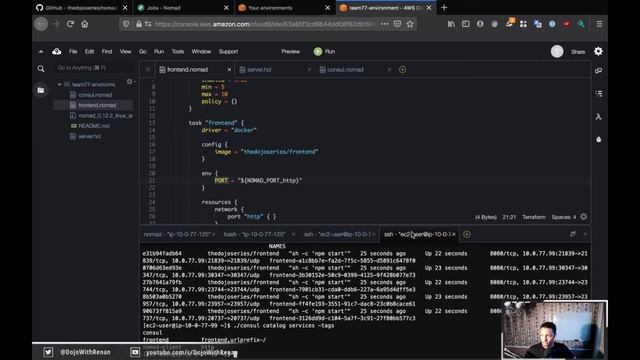Open editor status bar settings gear
The height and width of the screenshot is (360, 640).
[584, 217]
